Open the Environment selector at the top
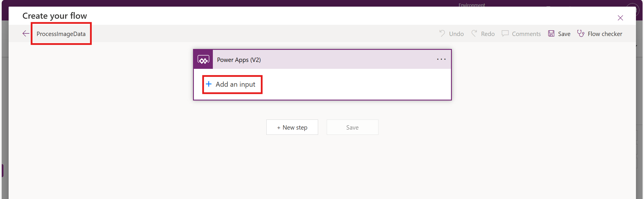The width and height of the screenshot is (644, 199). pos(472,5)
